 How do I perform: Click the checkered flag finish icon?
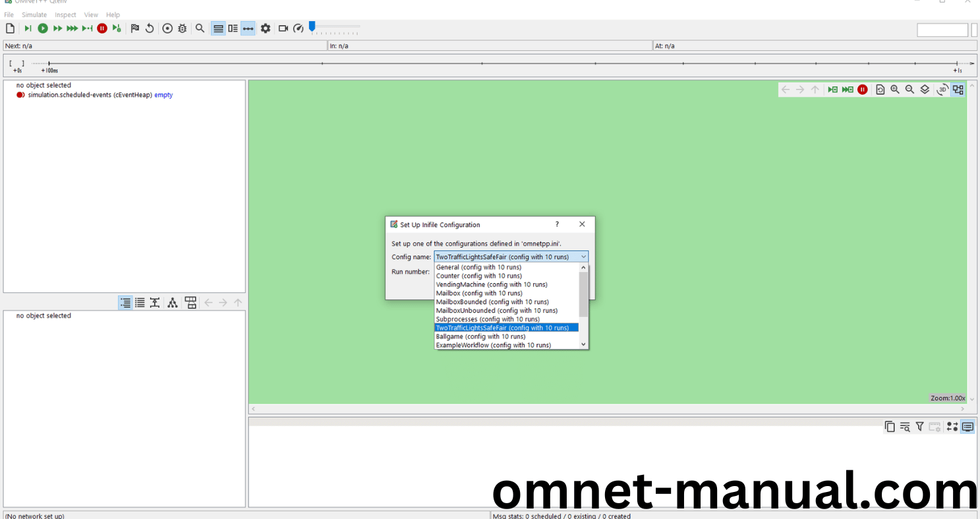(135, 28)
